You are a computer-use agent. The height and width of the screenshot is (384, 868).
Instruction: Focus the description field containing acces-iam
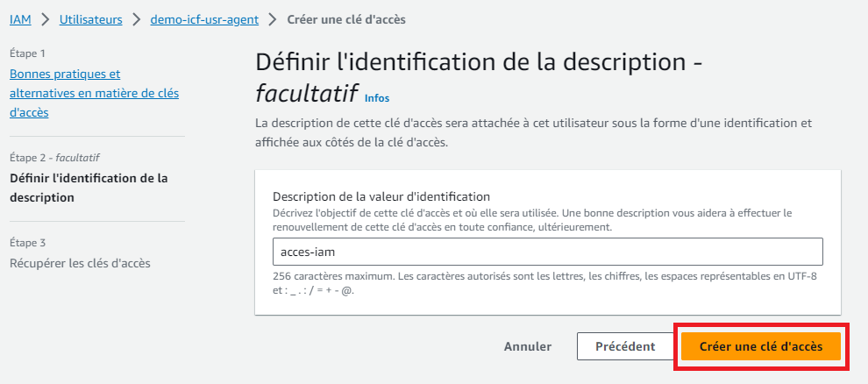tap(547, 252)
